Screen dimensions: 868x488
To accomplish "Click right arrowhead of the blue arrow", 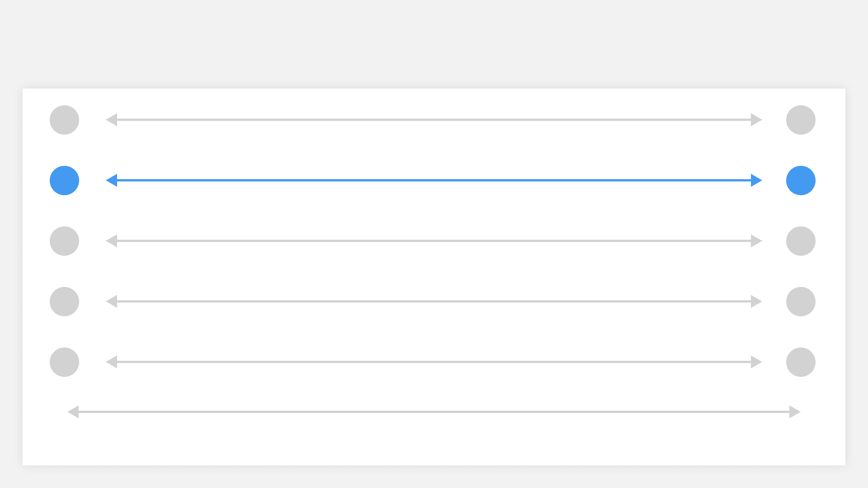I will point(755,181).
